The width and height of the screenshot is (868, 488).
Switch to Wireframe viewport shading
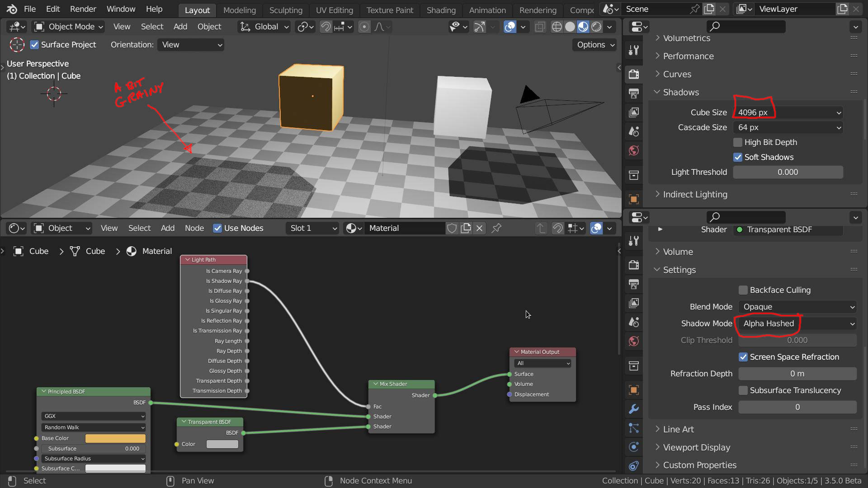pos(557,27)
